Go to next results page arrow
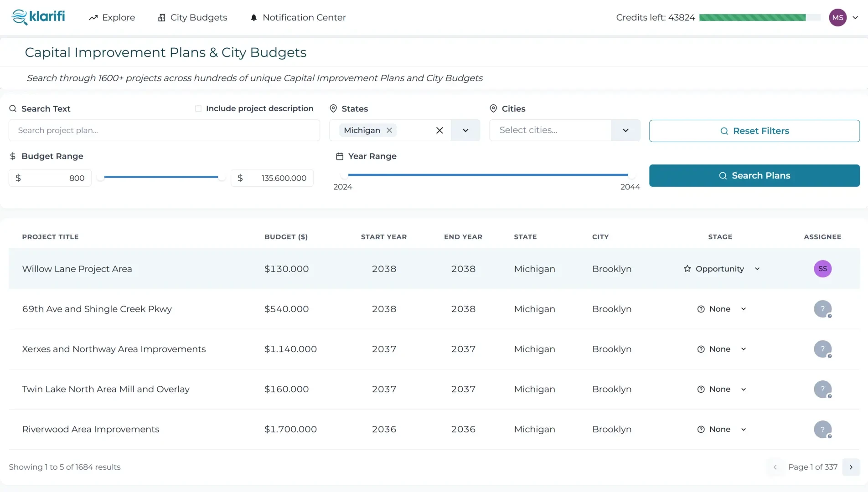868x492 pixels. (851, 467)
